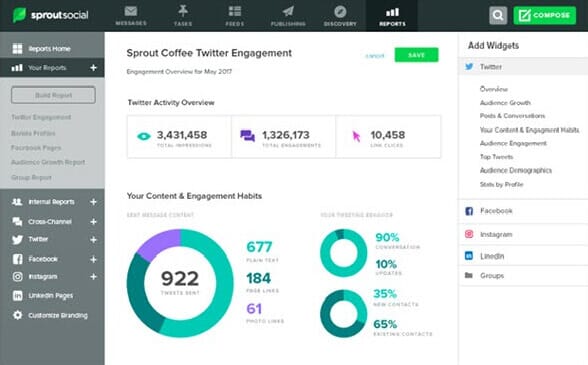
Task: Save the report with Save button
Action: (x=416, y=55)
